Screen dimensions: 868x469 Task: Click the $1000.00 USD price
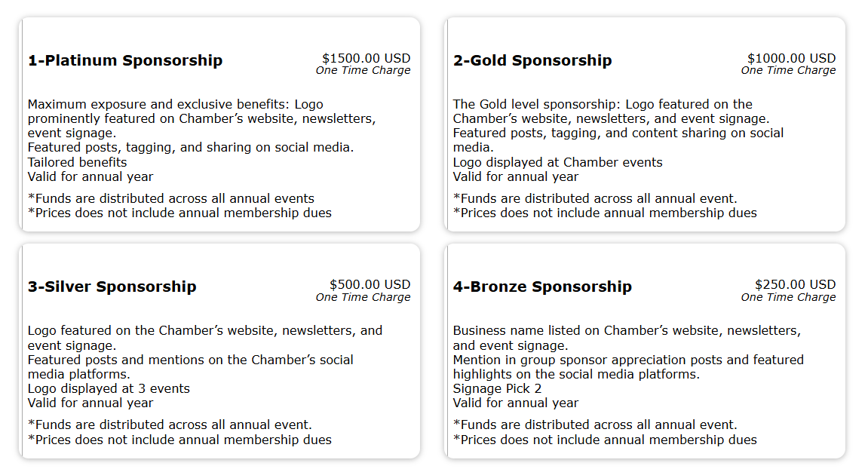click(791, 58)
